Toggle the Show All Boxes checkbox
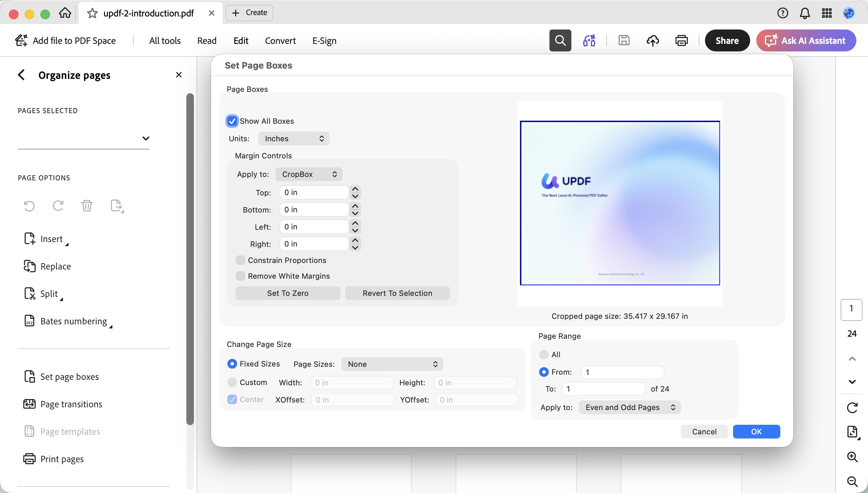Screen dimensions: 868x493 coord(232,121)
